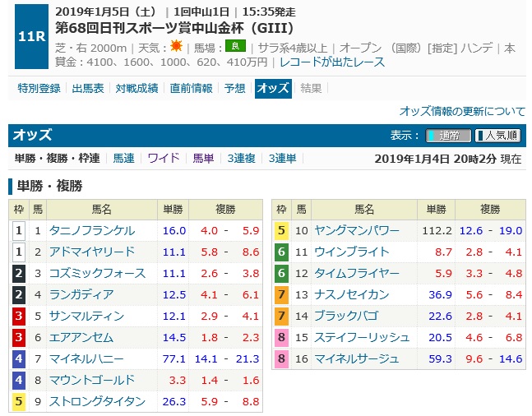Click the 11R race number badge
Screen dimensions: 532x416
pos(31,36)
